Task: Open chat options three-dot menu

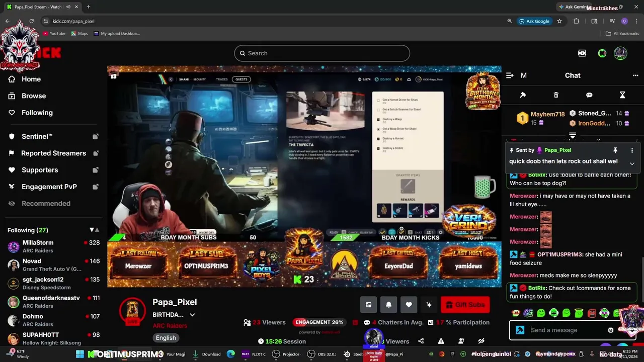Action: (x=635, y=75)
